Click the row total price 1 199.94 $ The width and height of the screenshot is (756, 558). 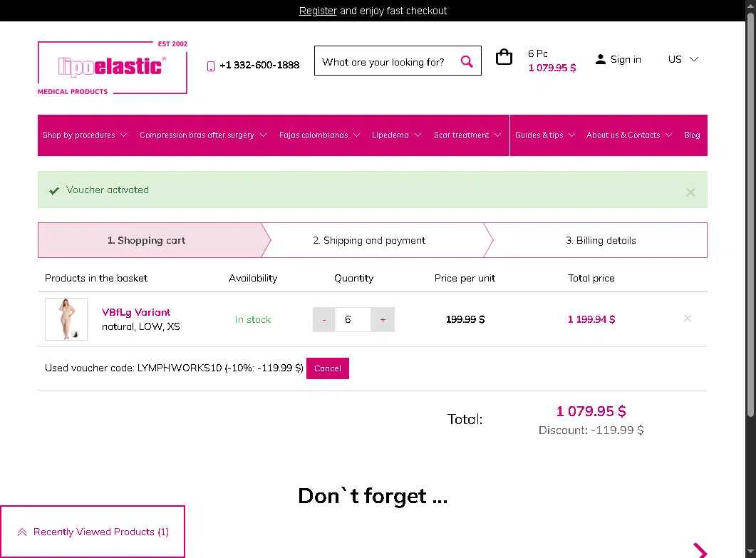(x=591, y=319)
